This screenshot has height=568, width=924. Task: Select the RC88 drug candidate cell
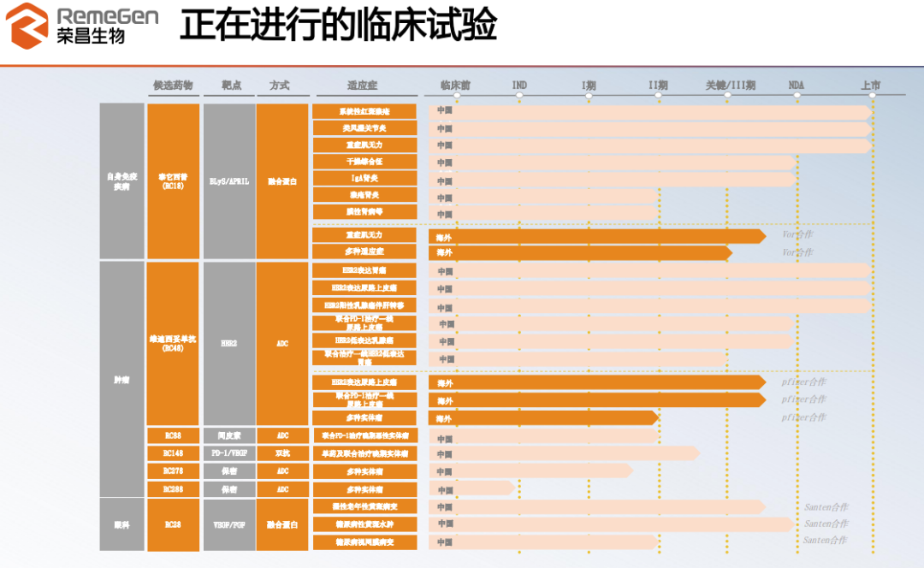[x=173, y=436]
